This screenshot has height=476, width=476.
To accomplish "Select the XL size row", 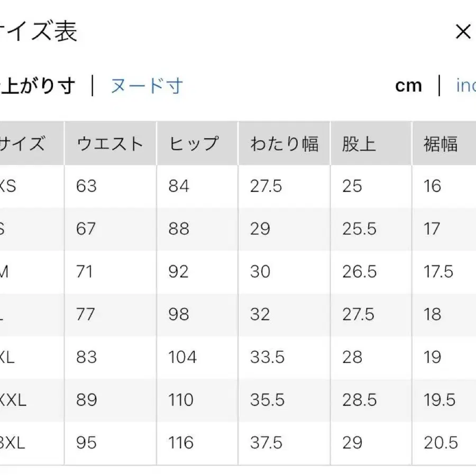I will tap(11, 357).
